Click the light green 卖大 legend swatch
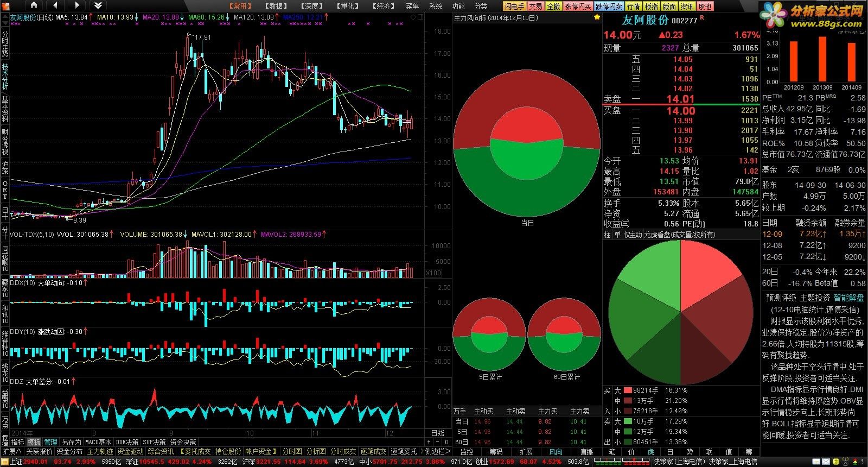Image resolution: width=868 pixels, height=467 pixels. pyautogui.click(x=628, y=421)
